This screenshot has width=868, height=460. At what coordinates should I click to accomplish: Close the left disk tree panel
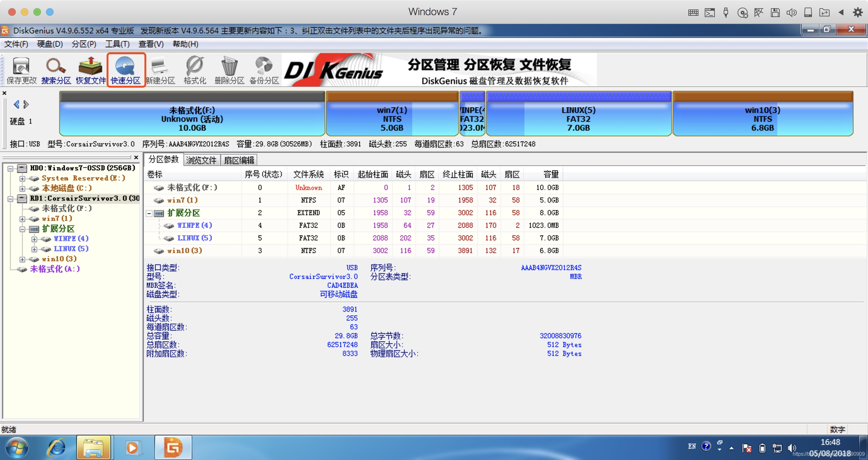pos(136,157)
